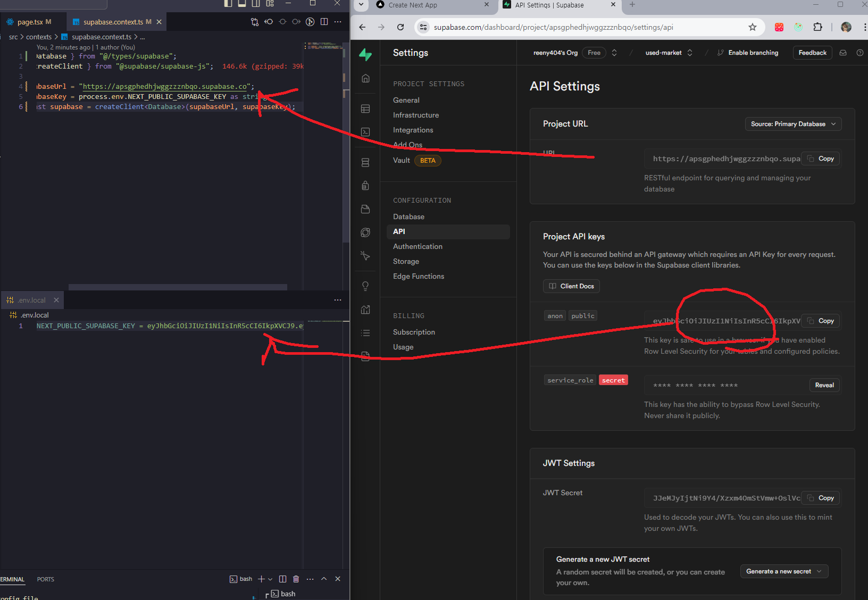Add a new terminal with plus icon
Viewport: 868px width, 600px height.
261,579
